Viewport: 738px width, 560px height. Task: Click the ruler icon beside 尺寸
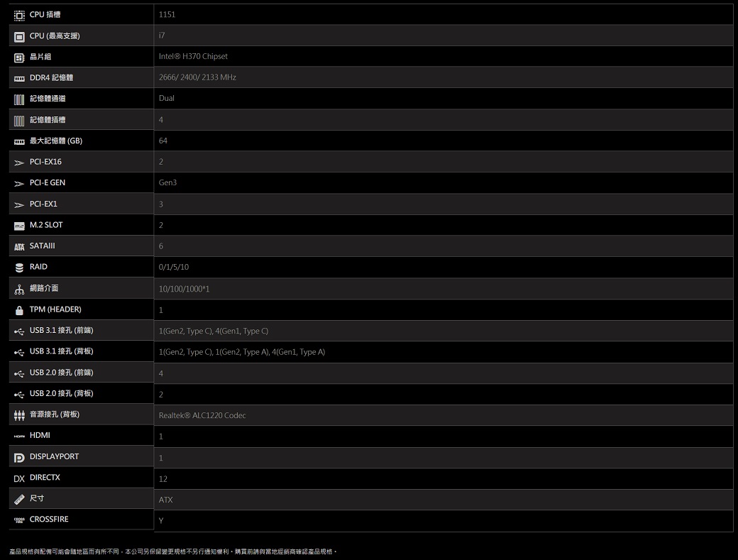point(19,499)
